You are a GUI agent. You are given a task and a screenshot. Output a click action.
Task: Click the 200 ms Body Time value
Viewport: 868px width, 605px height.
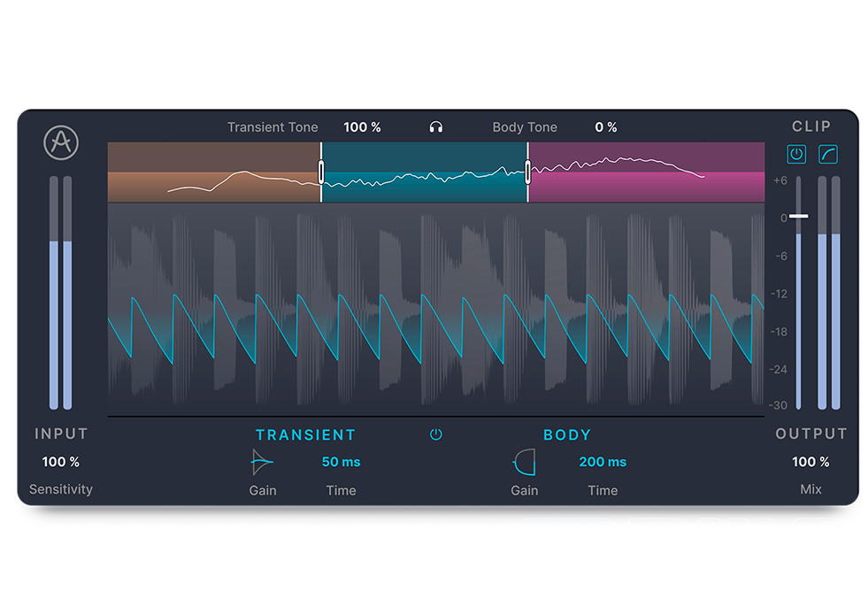[602, 461]
